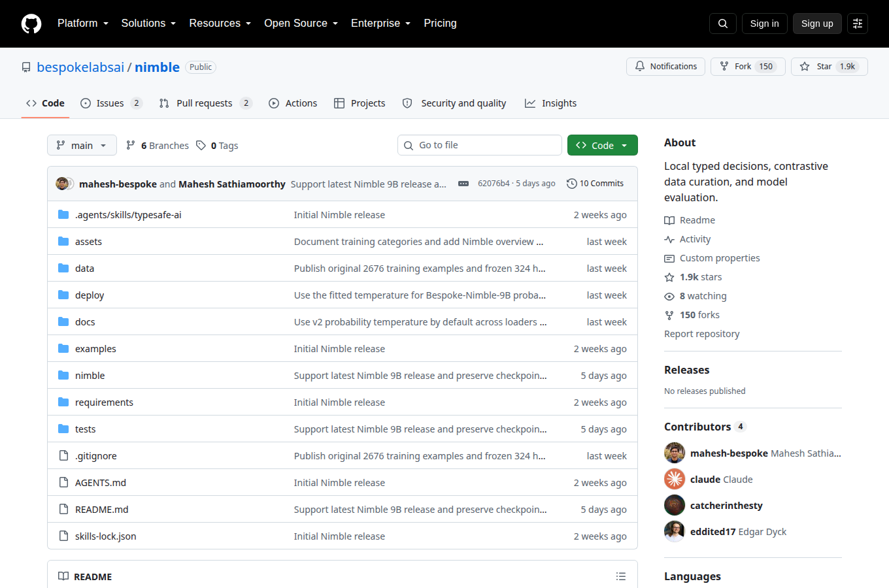View the 0 Tags link

218,145
